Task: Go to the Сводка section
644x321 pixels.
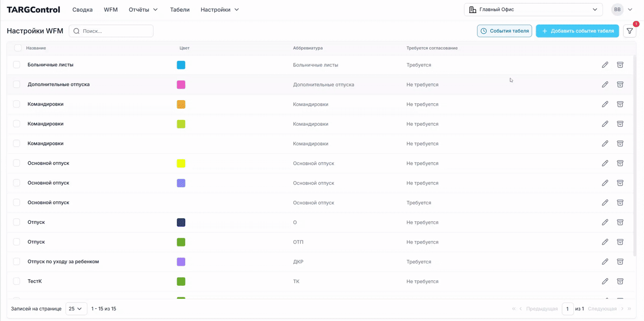Action: pyautogui.click(x=83, y=10)
